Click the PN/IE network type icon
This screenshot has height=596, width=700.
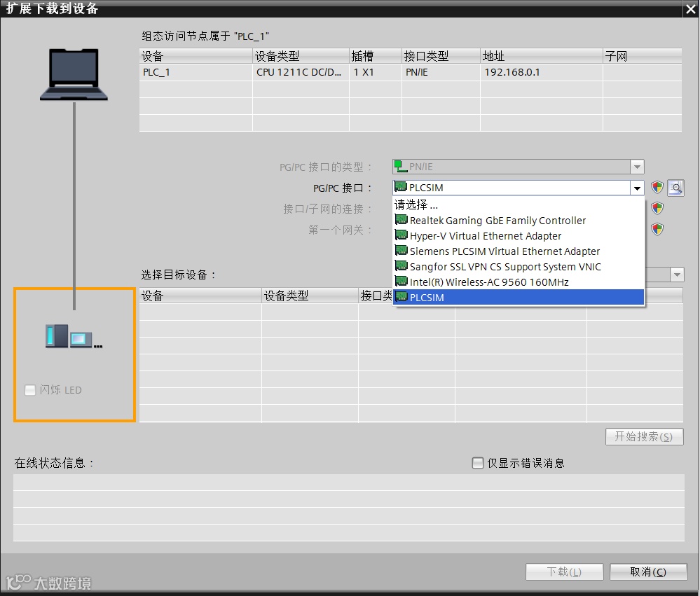point(401,167)
